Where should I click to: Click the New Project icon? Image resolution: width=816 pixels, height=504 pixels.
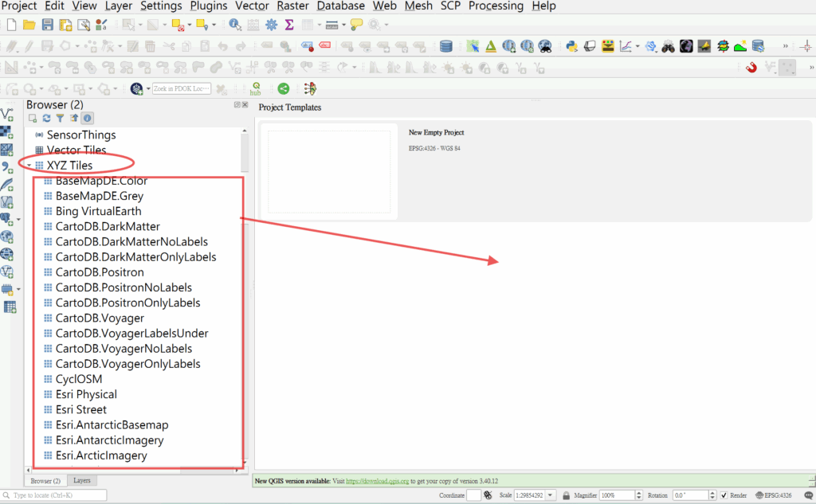point(11,25)
